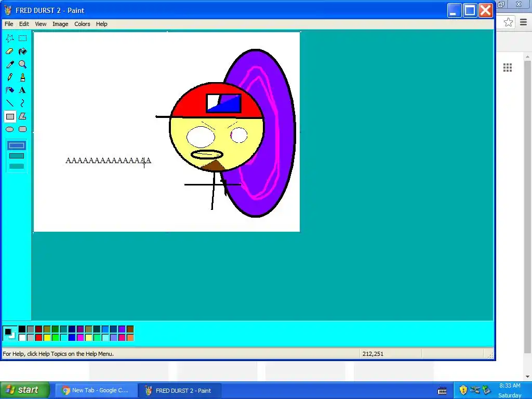Click FRED DURST 2 Paint taskbar button
Viewport: 532px width, 399px height.
[x=180, y=391]
